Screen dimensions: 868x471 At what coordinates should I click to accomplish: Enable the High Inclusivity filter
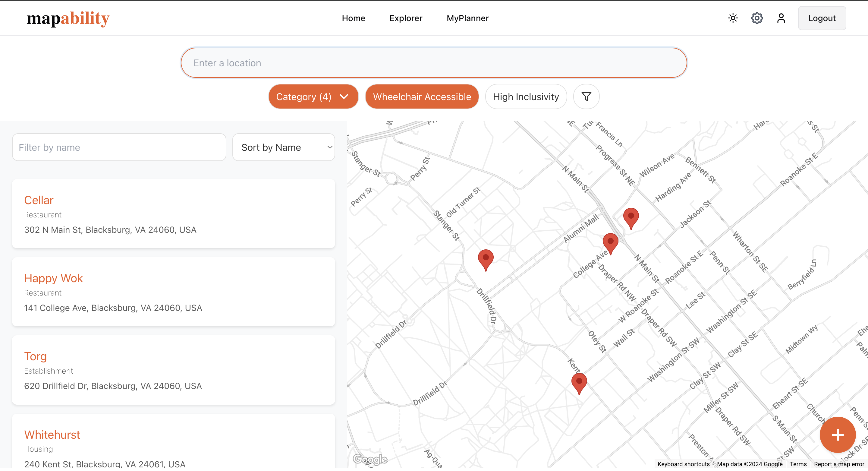tap(526, 97)
